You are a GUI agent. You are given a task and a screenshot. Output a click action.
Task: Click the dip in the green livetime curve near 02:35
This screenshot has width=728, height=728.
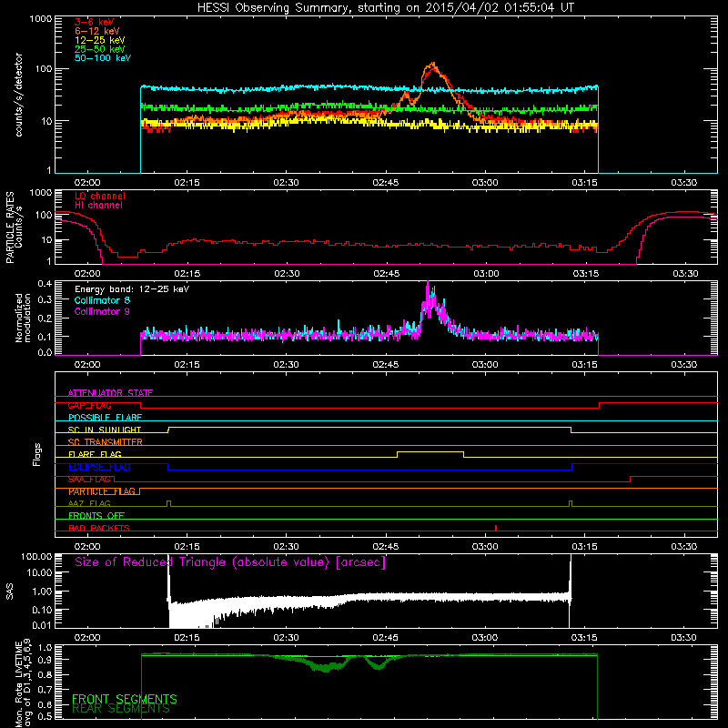coord(328,668)
